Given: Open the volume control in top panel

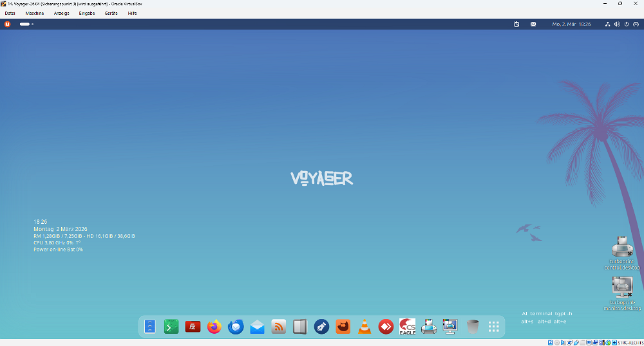Looking at the screenshot, I should [617, 24].
